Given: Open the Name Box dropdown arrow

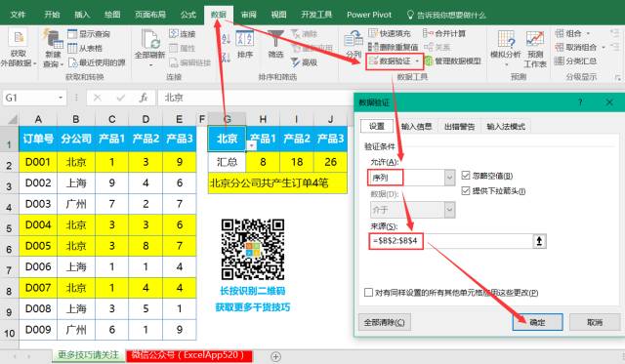Looking at the screenshot, I should coord(61,98).
